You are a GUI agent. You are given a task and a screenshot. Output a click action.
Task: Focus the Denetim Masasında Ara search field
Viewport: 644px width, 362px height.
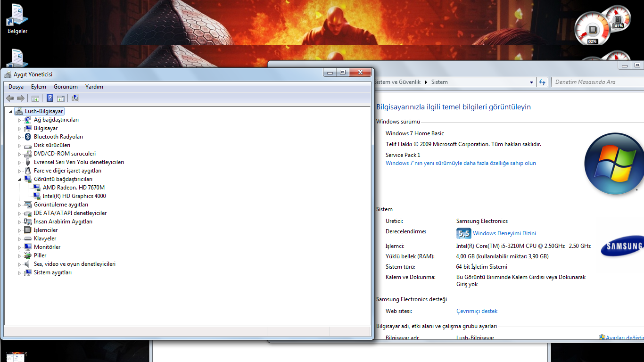point(597,82)
